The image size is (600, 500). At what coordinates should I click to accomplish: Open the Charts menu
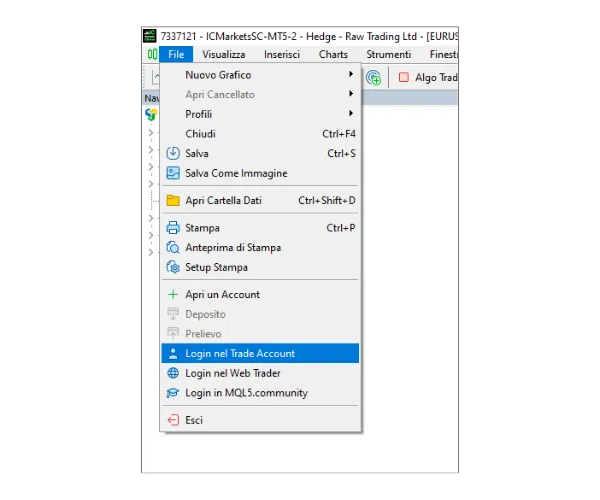click(x=333, y=54)
